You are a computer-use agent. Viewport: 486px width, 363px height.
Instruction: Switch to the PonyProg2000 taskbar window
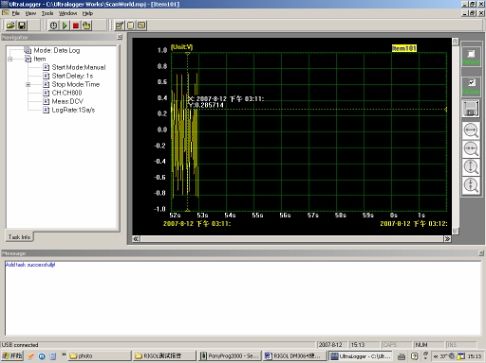point(229,356)
